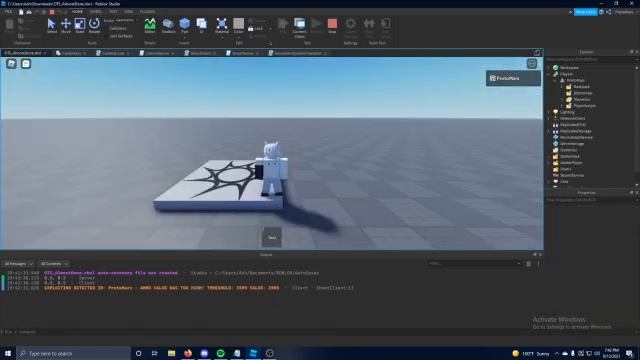Activate the Rotate tool

94,26
